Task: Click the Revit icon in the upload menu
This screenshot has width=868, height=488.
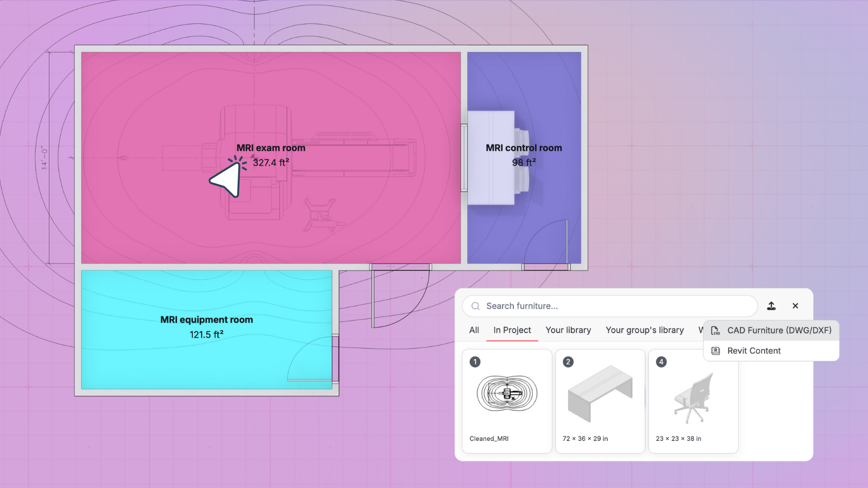Action: coord(715,351)
